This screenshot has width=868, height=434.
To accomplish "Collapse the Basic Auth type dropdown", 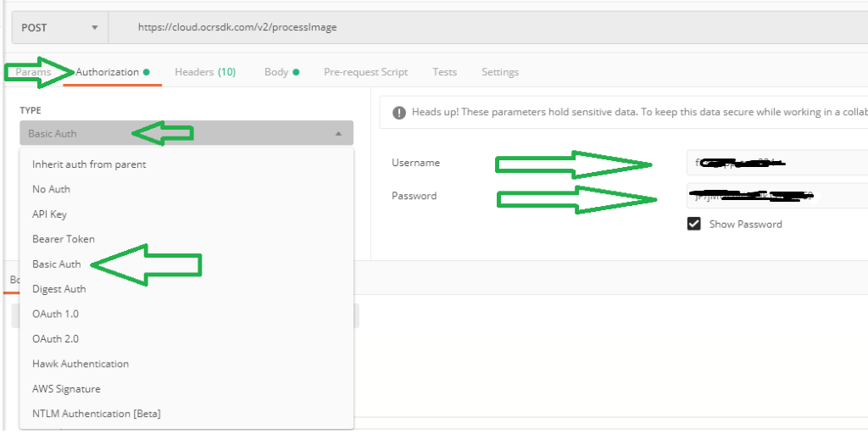I will [x=186, y=133].
